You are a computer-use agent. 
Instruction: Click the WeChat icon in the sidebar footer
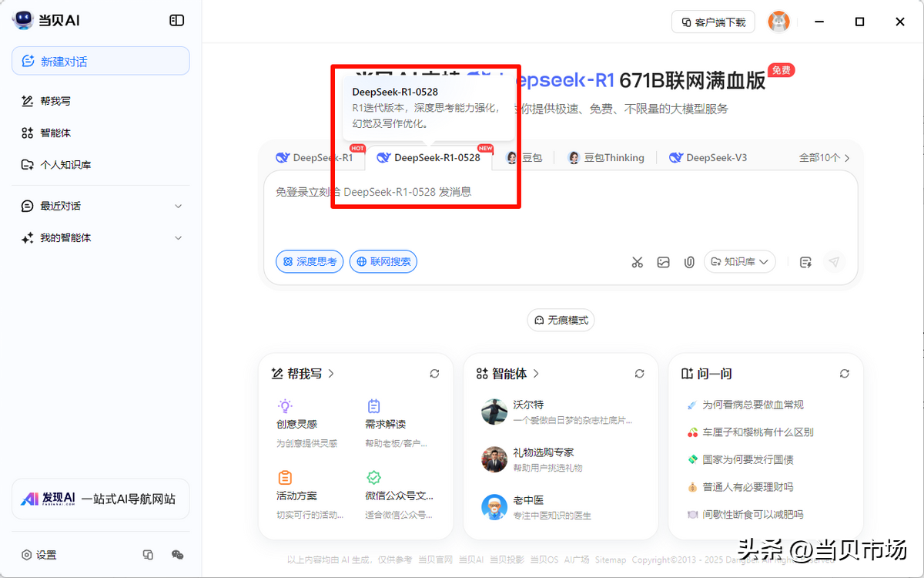point(177,555)
